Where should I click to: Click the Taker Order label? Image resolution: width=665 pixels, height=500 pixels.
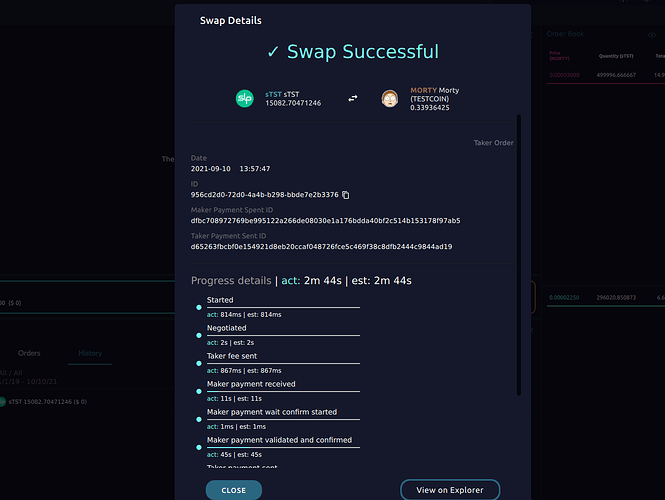pos(494,142)
